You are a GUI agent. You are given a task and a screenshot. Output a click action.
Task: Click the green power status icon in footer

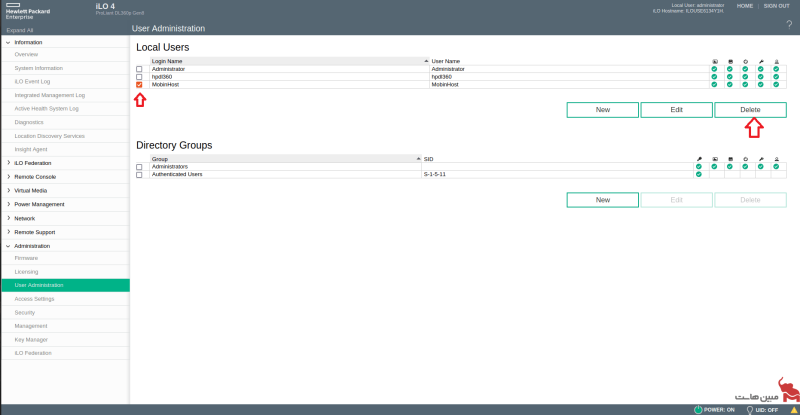698,409
